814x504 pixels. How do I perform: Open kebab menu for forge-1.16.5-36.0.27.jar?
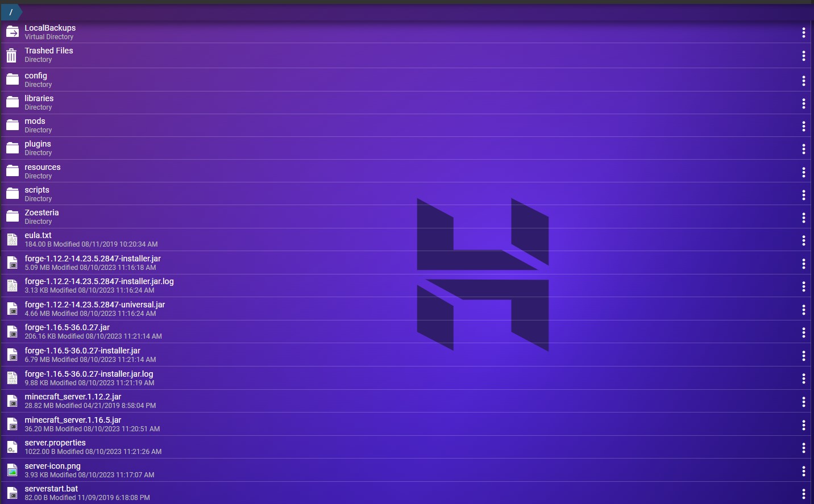click(x=803, y=332)
